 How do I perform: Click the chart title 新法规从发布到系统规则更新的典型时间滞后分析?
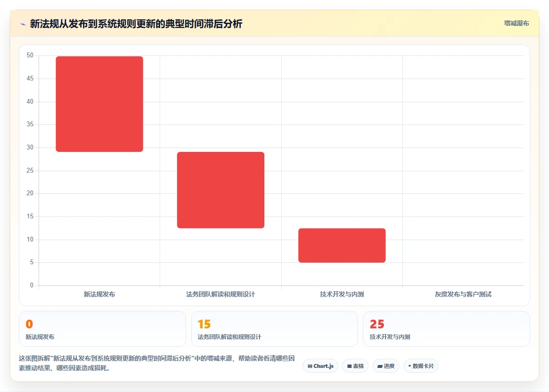tap(136, 24)
